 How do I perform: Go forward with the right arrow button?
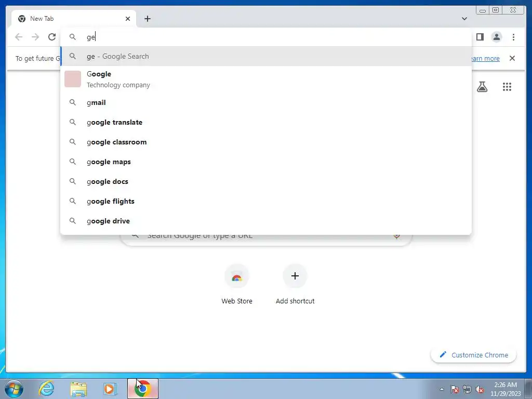[x=35, y=37]
